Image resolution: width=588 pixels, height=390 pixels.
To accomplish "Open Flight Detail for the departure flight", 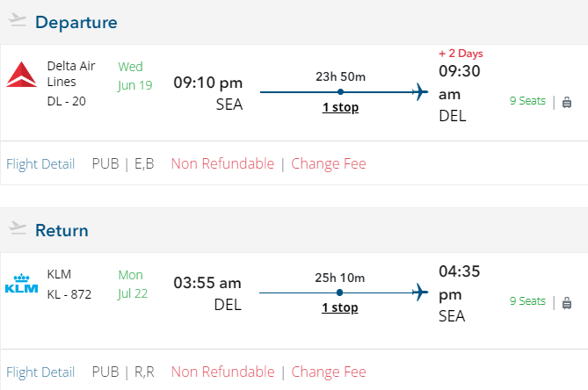I will coord(40,163).
